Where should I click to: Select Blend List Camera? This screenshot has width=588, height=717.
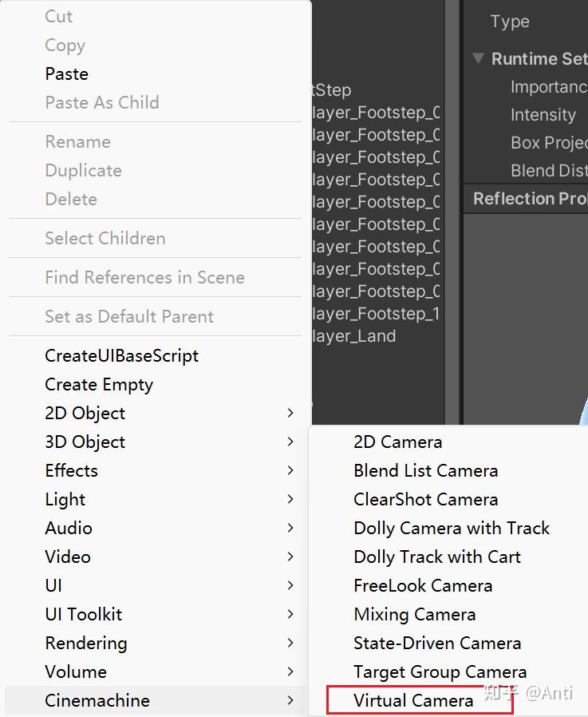tap(425, 470)
